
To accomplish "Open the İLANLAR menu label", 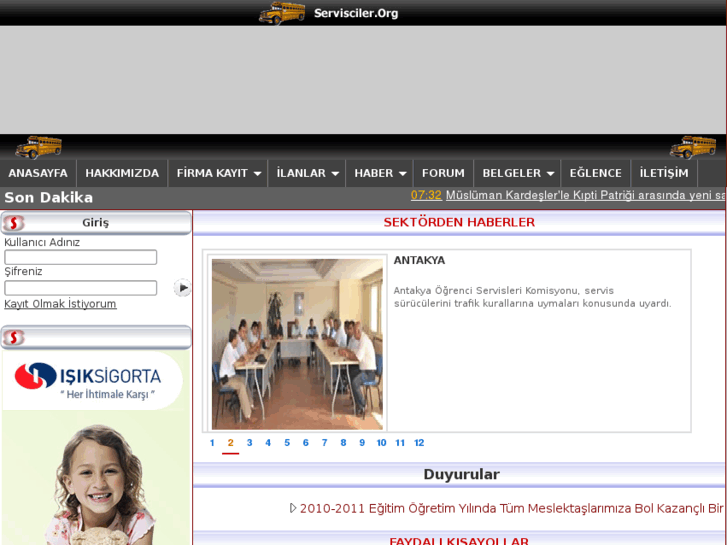I will [x=301, y=173].
